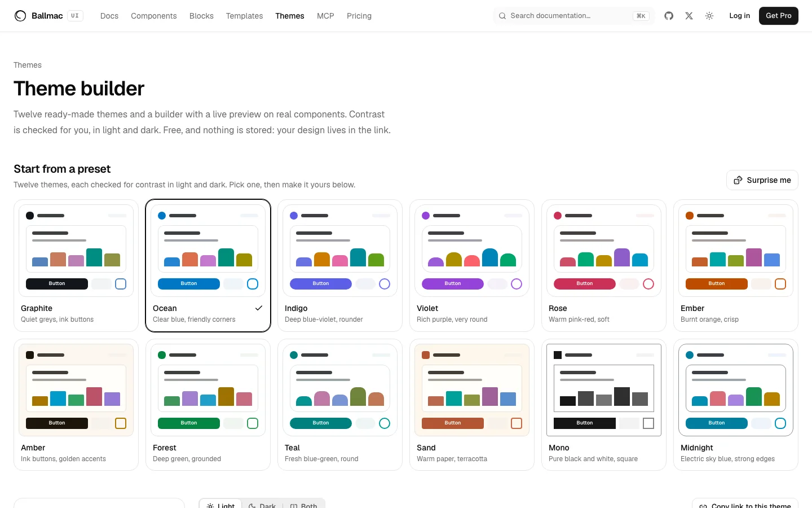Open the Docs nav item
The image size is (812, 508).
[109, 16]
